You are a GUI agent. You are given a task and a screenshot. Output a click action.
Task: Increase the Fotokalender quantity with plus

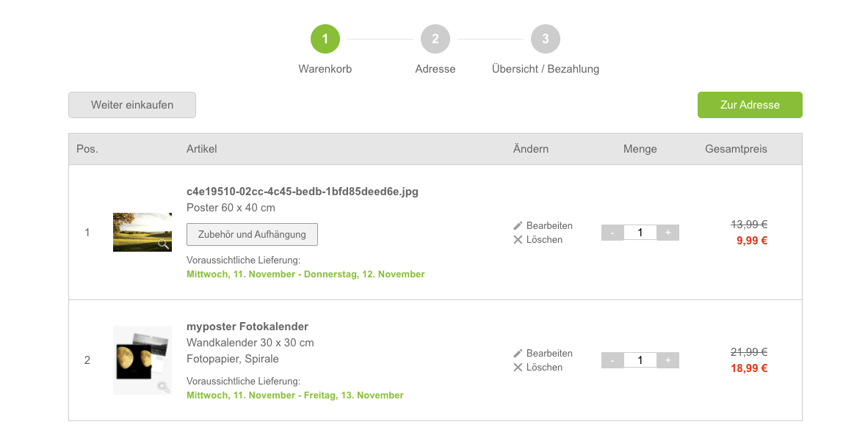(x=668, y=360)
